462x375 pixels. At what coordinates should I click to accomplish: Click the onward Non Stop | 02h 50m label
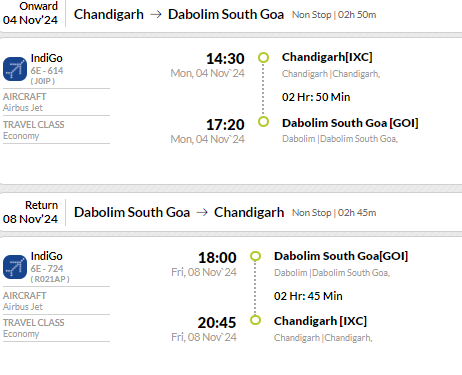(x=334, y=15)
